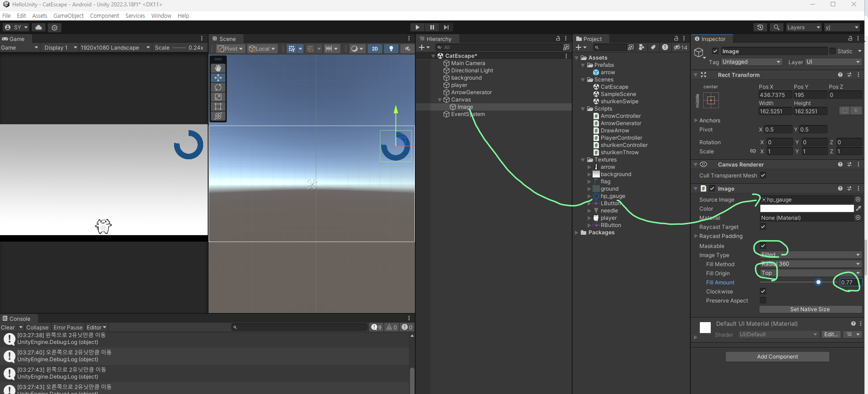Click the eyedropper color picker icon

858,208
